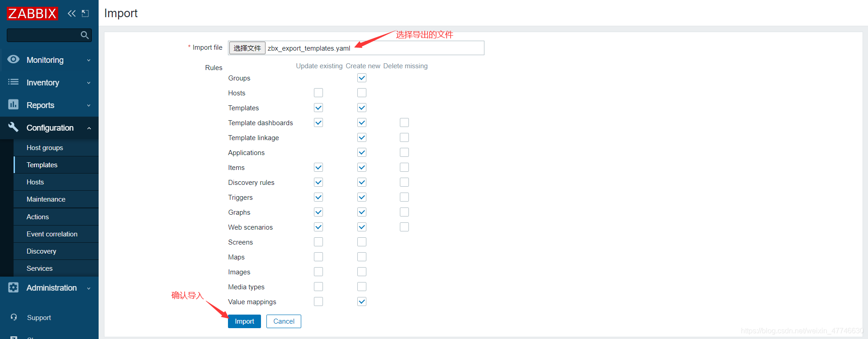Enable Delete missing for Triggers
This screenshot has height=339, width=868.
click(404, 197)
